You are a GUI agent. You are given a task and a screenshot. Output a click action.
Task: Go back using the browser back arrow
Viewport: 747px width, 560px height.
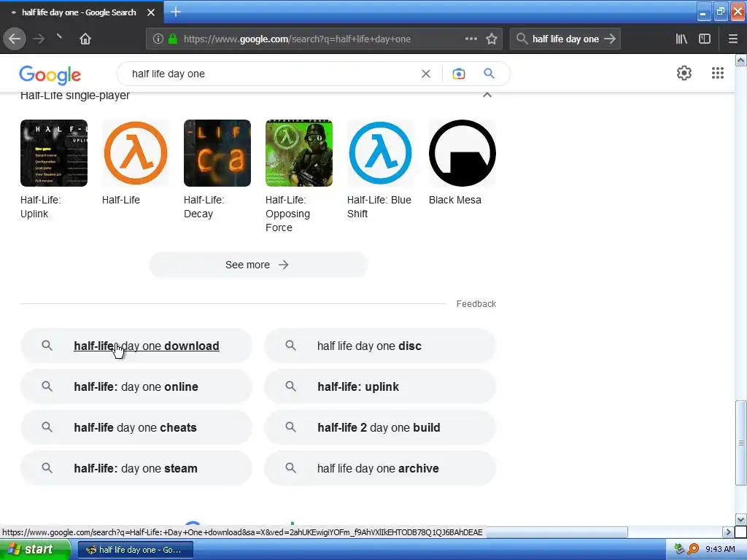(x=15, y=39)
